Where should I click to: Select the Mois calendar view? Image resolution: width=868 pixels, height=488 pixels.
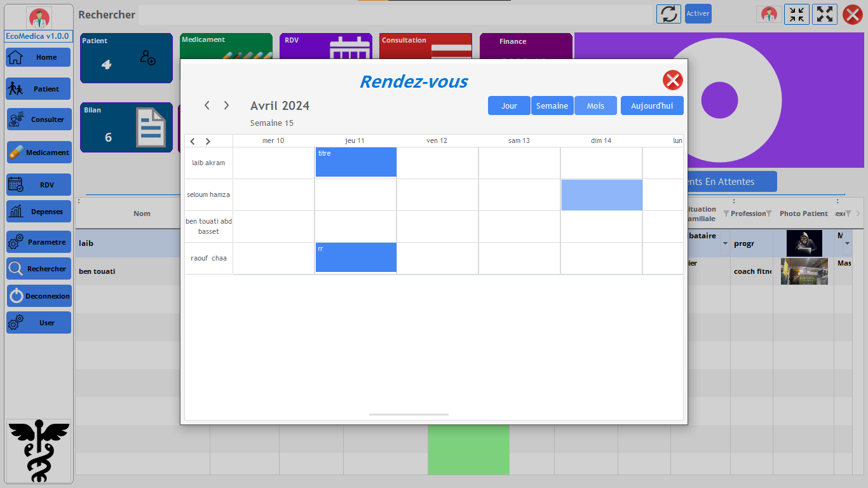pos(595,105)
